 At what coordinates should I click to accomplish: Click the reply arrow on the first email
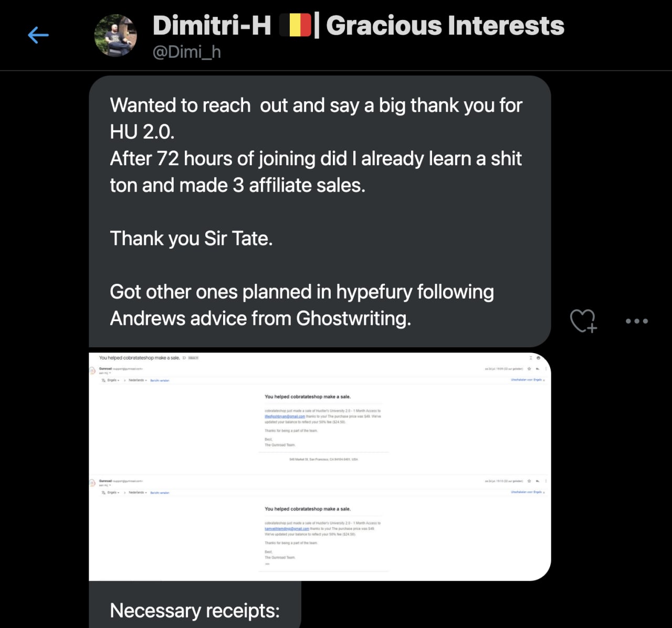pos(538,369)
